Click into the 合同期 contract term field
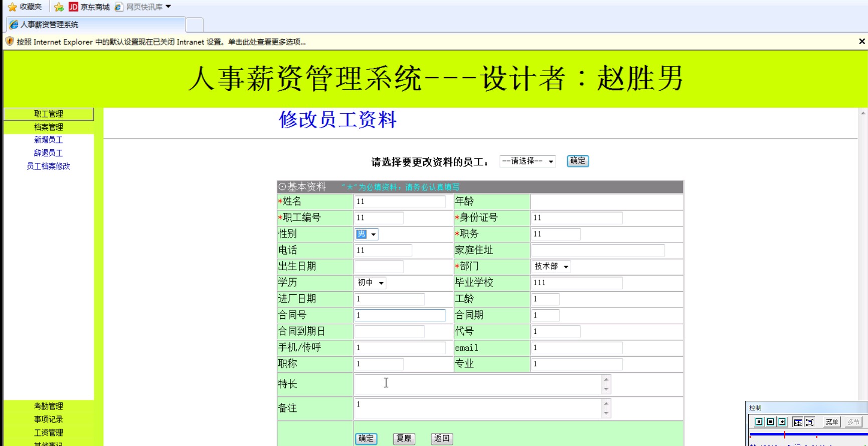The image size is (868, 446). pyautogui.click(x=545, y=315)
